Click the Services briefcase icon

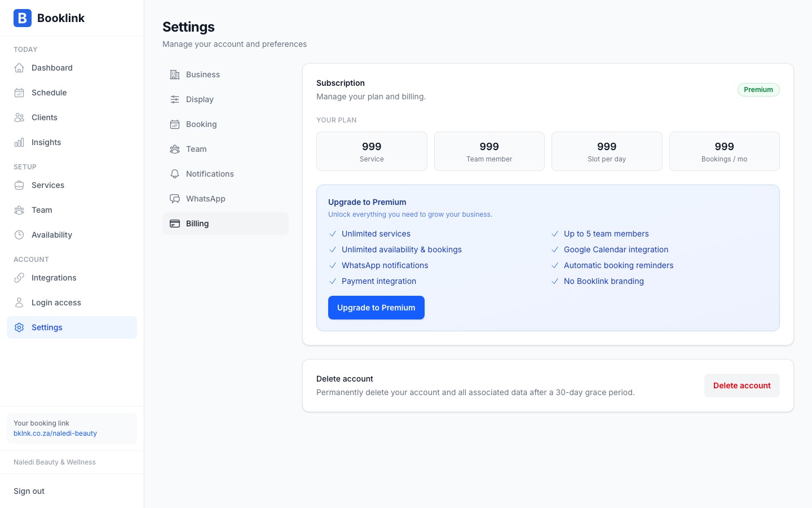coord(19,185)
